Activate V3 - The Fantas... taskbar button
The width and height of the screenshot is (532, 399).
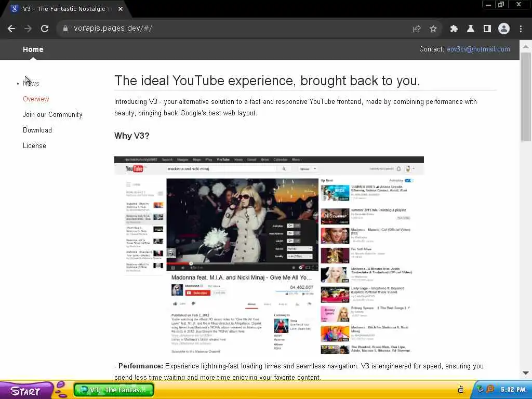[114, 390]
